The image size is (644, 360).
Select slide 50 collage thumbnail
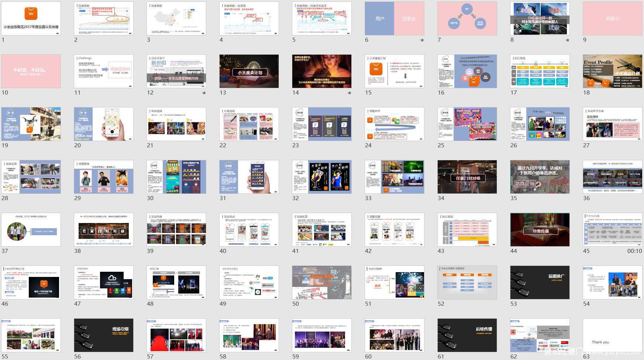coord(322,282)
